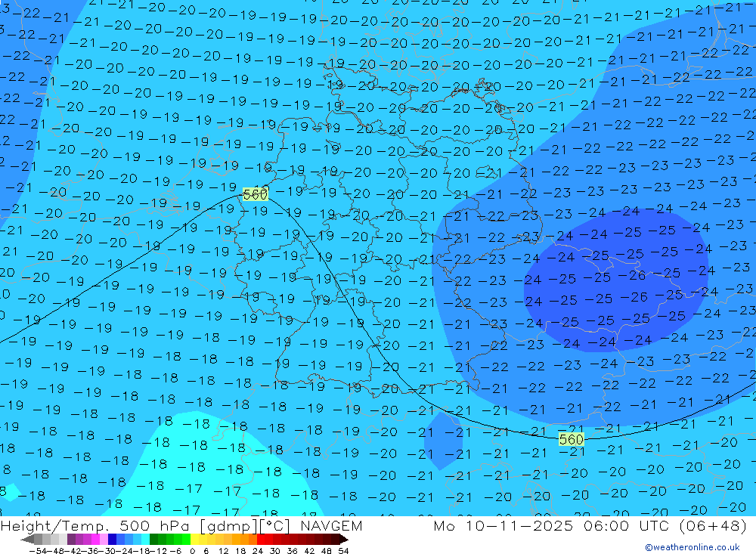Click the 560 contour label among -21 values
The width and height of the screenshot is (756, 554).
click(572, 439)
